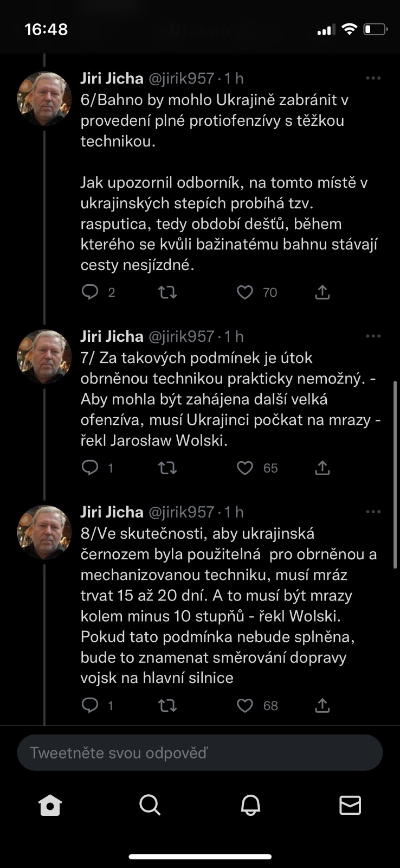Retweet the 8/ Ve skutečnosti tweet
This screenshot has width=400, height=868.
click(167, 705)
